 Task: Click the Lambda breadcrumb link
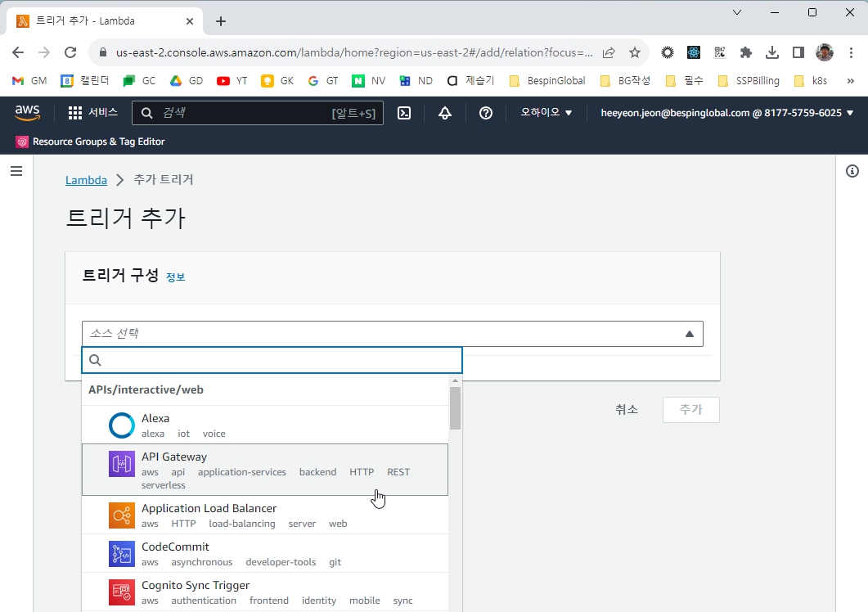pos(86,180)
